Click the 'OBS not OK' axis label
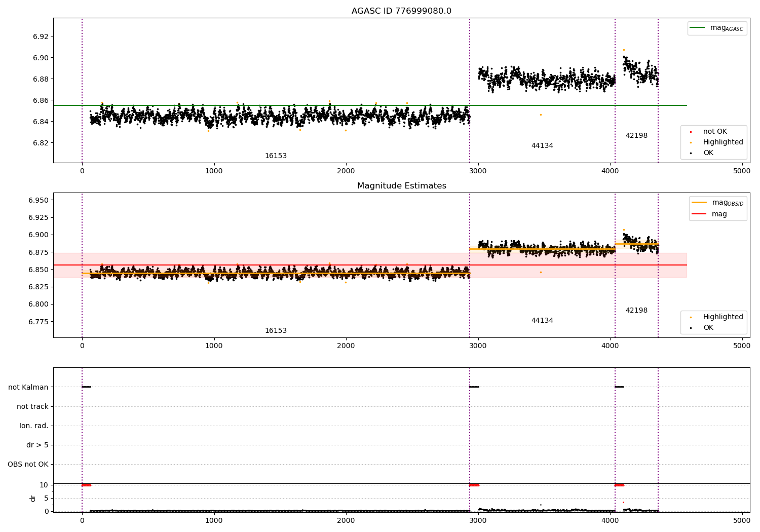The height and width of the screenshot is (532, 760). click(28, 464)
